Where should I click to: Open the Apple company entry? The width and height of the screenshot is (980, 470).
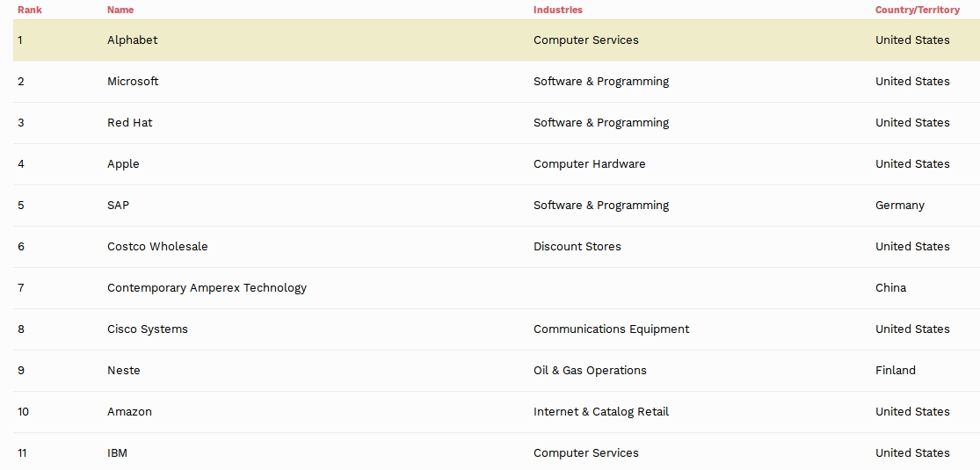pyautogui.click(x=123, y=163)
